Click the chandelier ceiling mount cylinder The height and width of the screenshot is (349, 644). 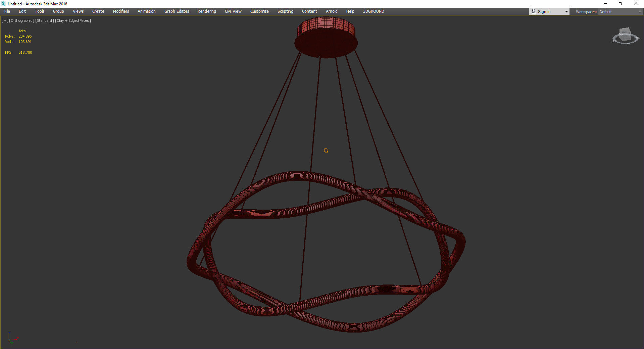tap(326, 37)
